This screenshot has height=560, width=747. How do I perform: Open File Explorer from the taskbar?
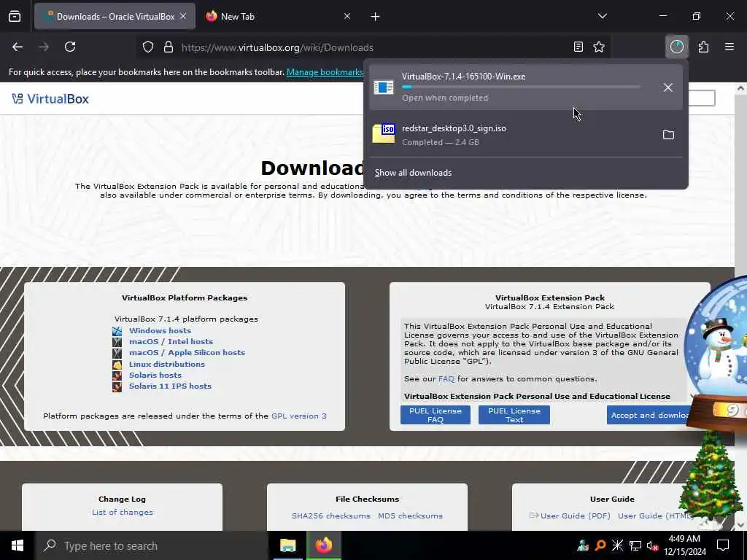click(287, 545)
